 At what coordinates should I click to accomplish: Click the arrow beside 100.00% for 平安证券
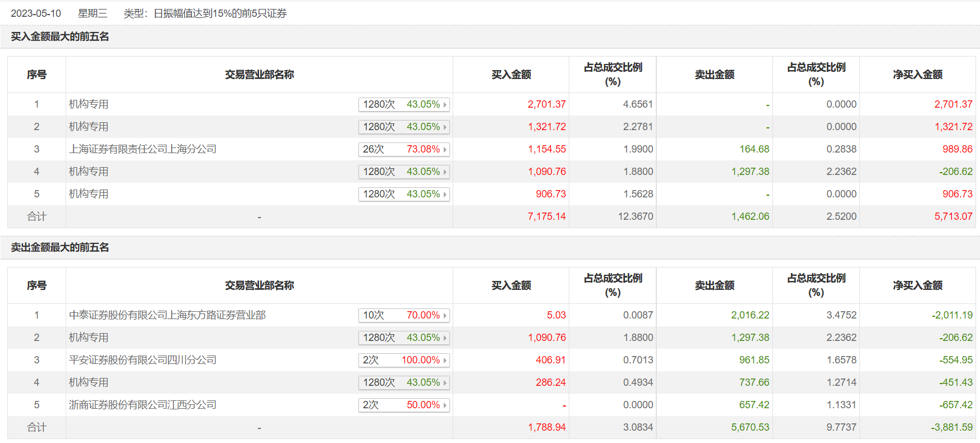click(x=445, y=361)
